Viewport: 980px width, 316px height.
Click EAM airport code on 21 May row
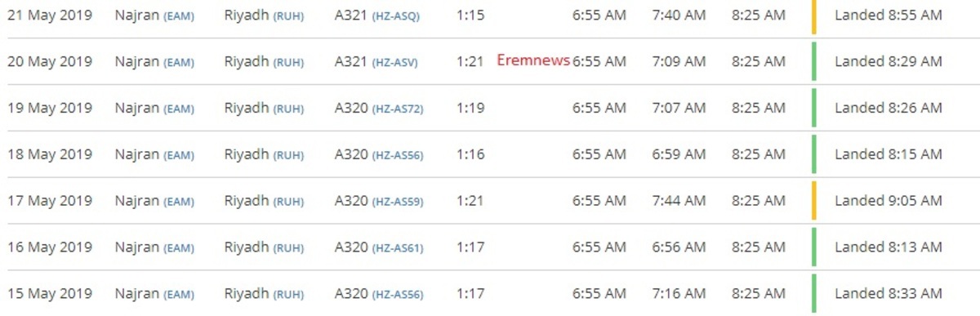(x=179, y=16)
